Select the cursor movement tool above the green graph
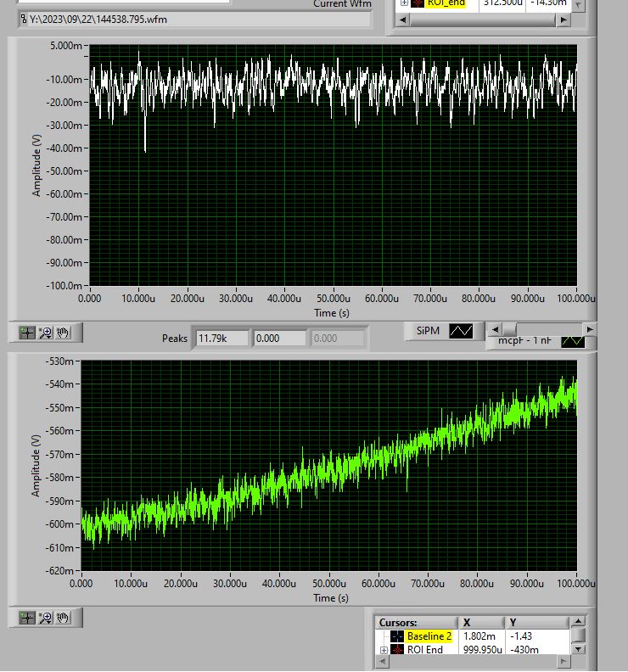The image size is (628, 672). pyautogui.click(x=28, y=333)
